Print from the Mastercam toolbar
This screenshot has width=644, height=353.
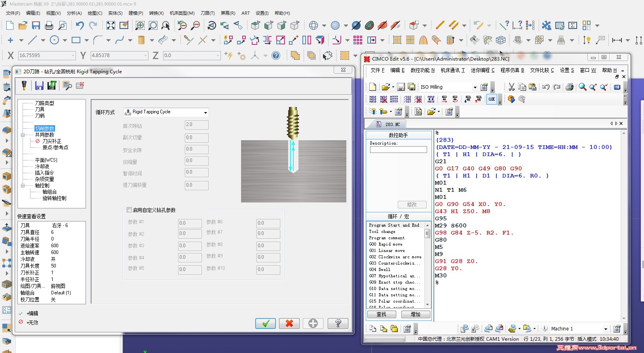click(x=49, y=26)
